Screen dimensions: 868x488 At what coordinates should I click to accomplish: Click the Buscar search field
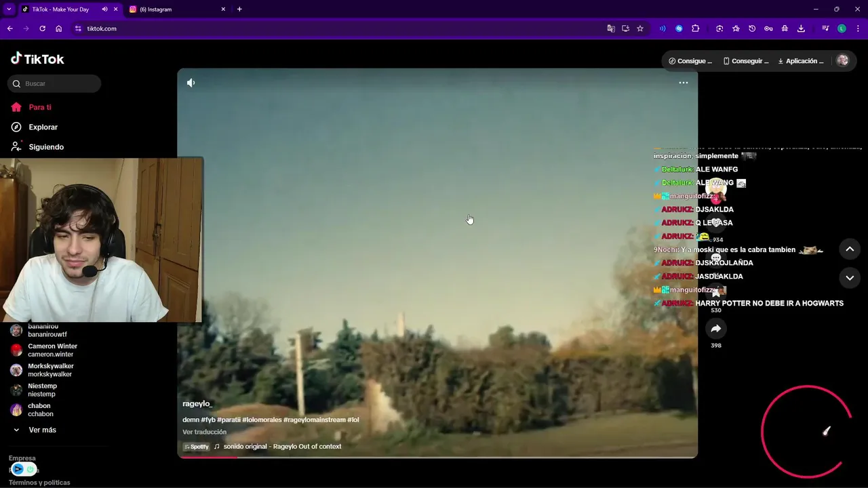54,83
